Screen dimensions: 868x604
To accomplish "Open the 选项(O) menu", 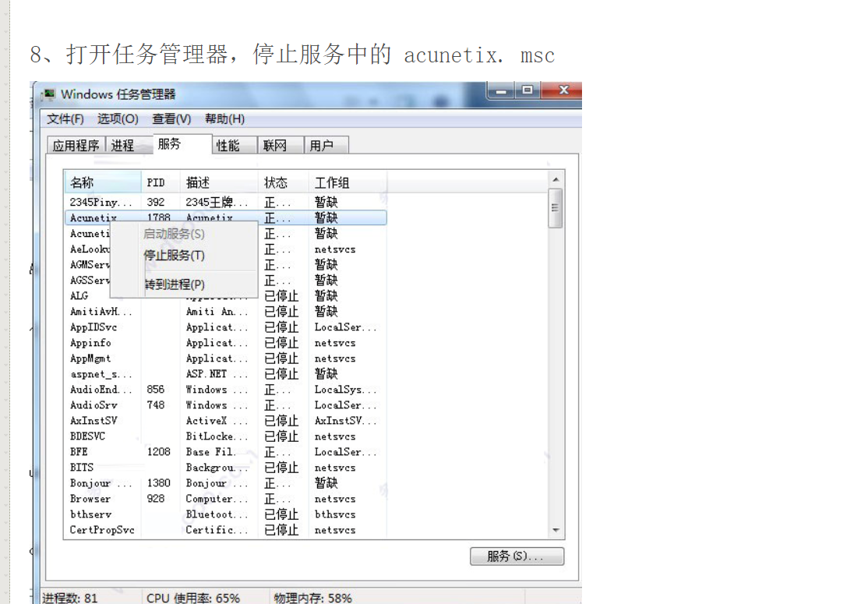I will click(118, 119).
